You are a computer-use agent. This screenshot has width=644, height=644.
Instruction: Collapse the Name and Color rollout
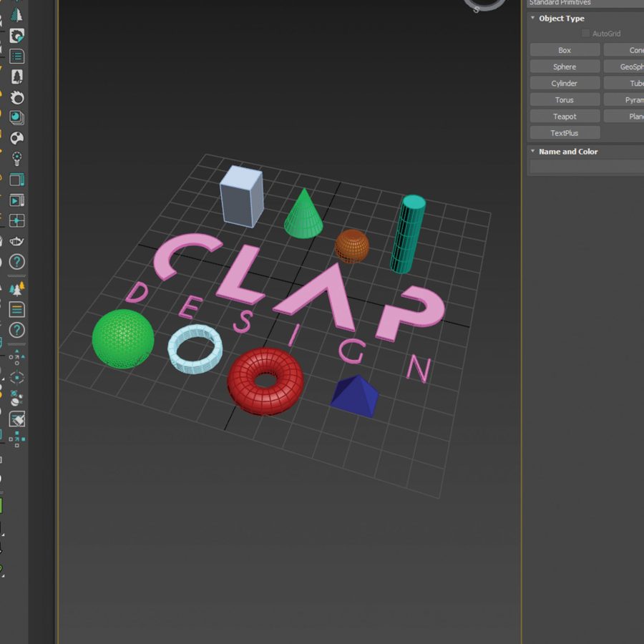point(532,151)
